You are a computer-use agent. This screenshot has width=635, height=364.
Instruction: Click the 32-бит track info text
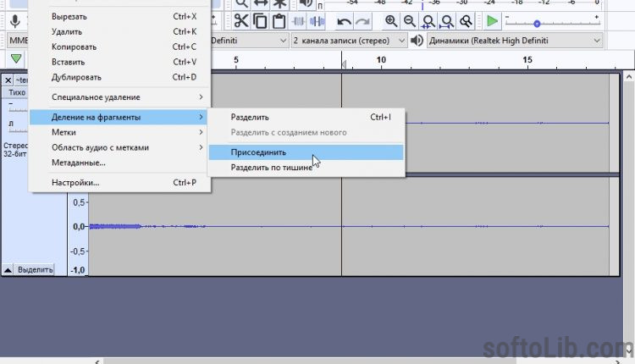coord(15,154)
